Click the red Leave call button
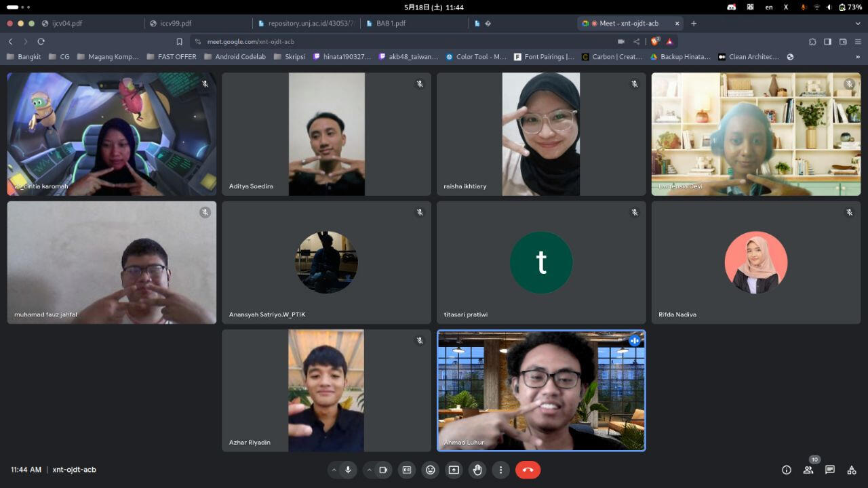 528,470
